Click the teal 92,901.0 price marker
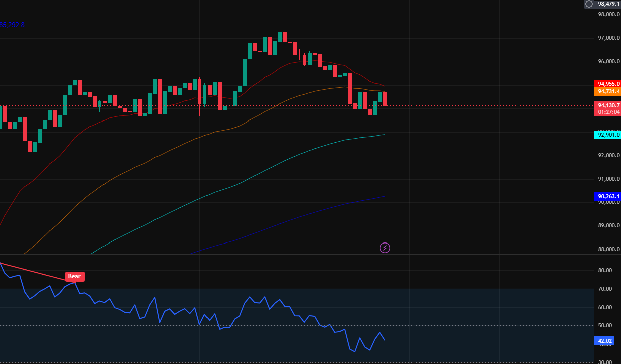 (x=607, y=135)
